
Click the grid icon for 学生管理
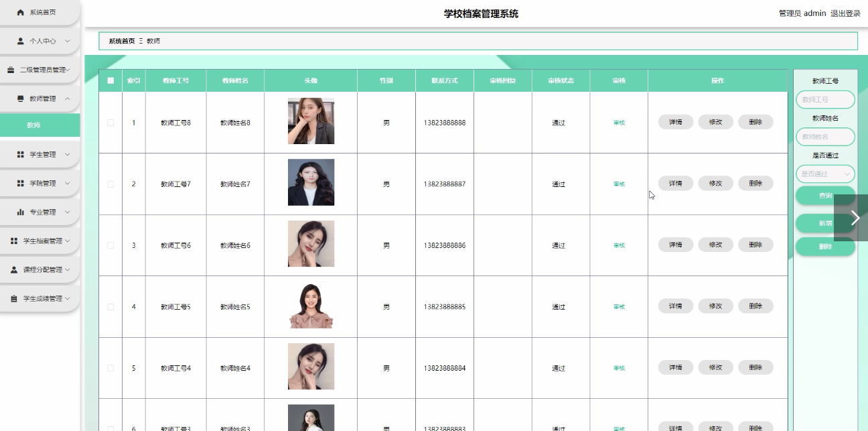tap(21, 155)
